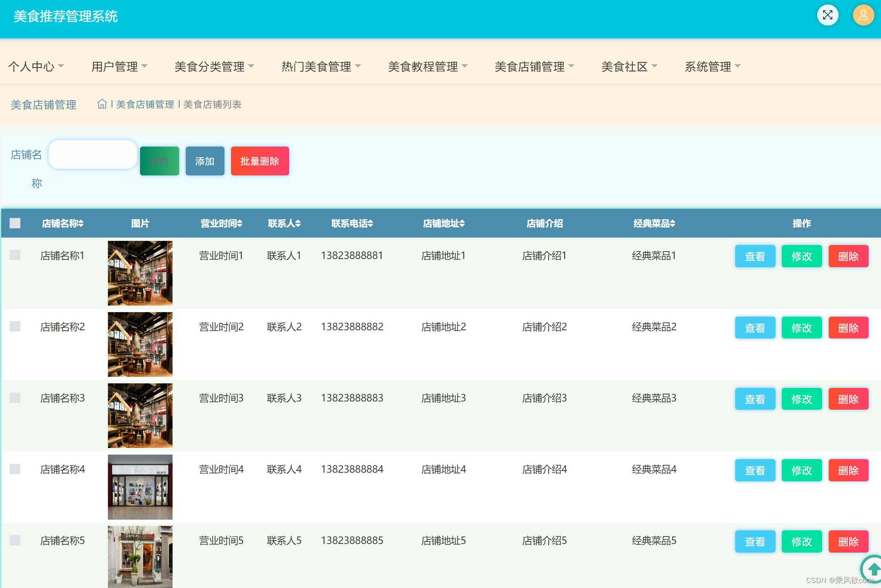Click the 店铺名称 search input field
This screenshot has width=881, height=588.
click(93, 154)
